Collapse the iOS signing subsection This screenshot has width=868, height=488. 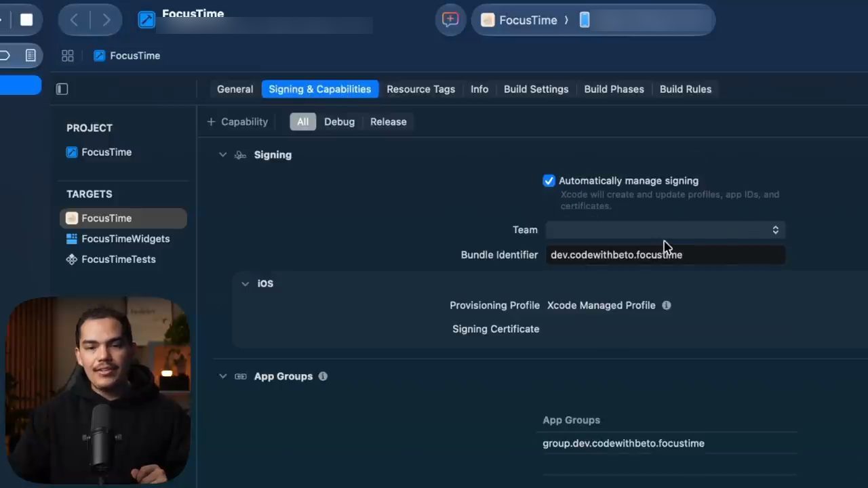pyautogui.click(x=245, y=283)
